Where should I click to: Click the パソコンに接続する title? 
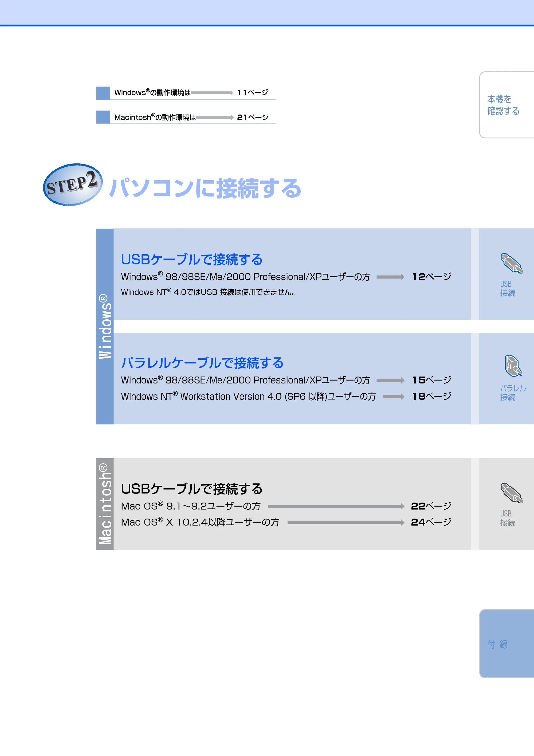(x=205, y=188)
